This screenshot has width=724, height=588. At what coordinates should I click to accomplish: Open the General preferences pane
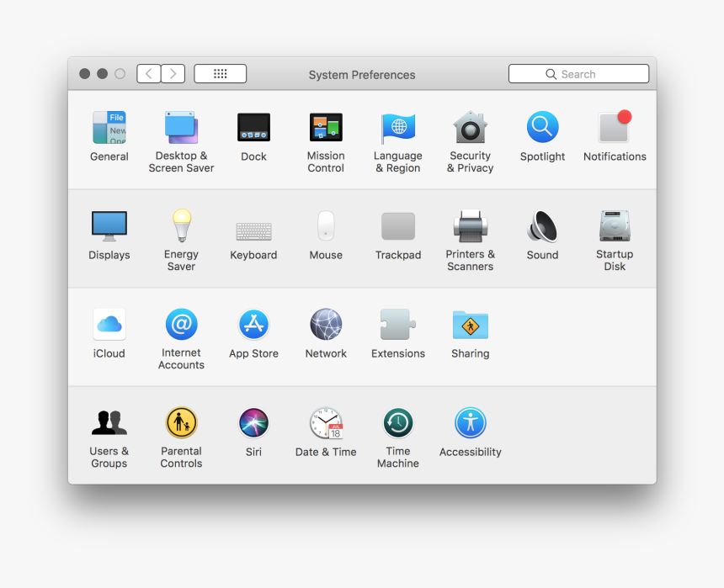click(109, 128)
